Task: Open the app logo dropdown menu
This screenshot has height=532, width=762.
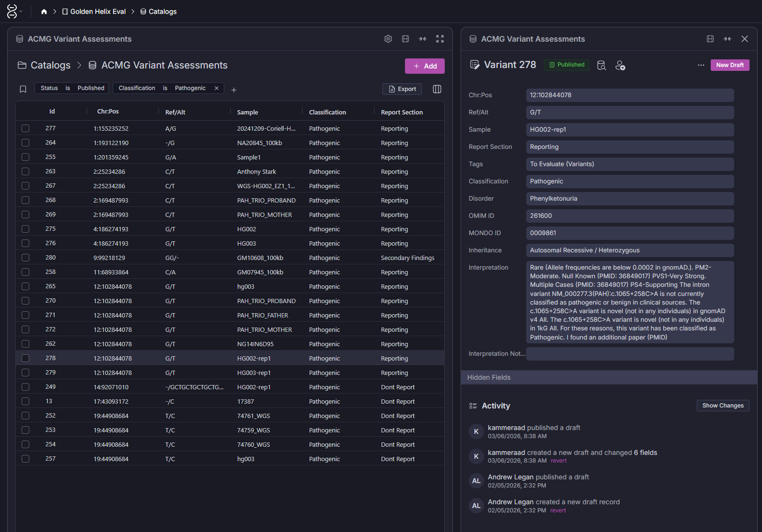Action: [14, 11]
